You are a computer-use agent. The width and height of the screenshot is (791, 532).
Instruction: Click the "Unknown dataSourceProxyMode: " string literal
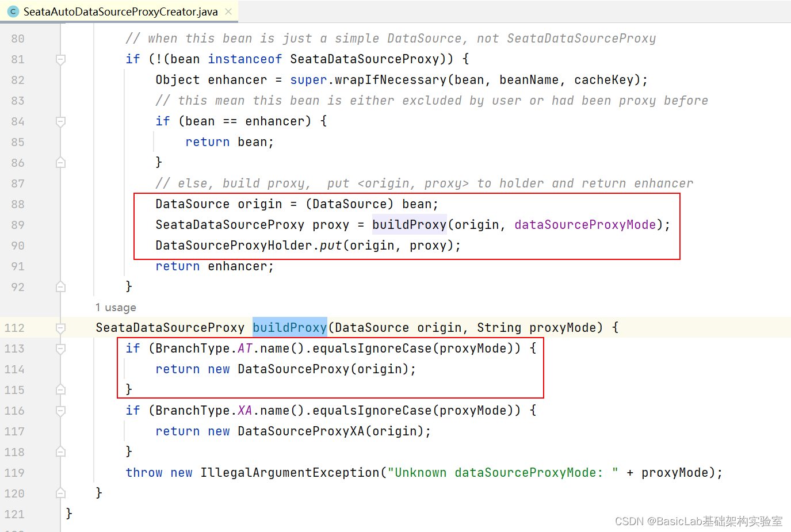(503, 473)
